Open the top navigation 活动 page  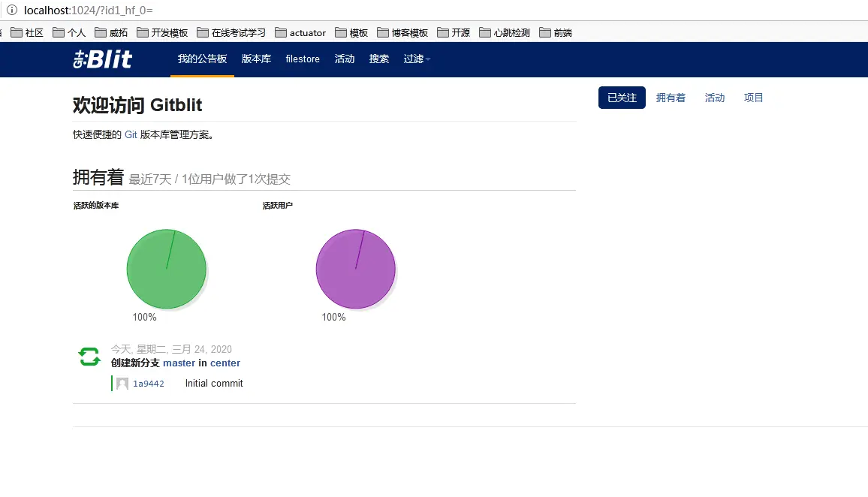coord(345,59)
